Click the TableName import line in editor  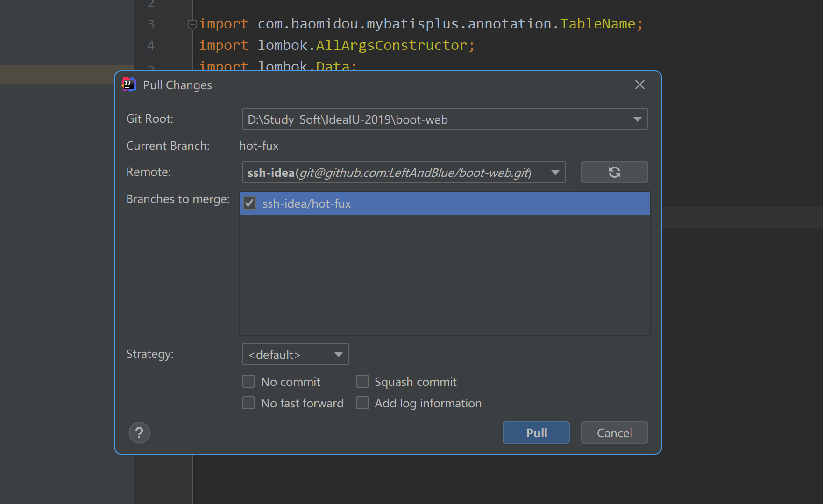click(x=421, y=24)
